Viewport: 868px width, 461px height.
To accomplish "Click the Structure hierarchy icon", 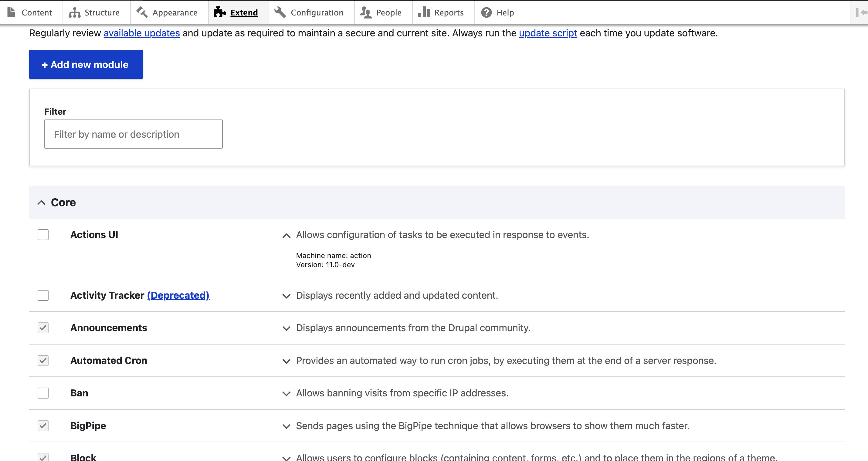I will pos(74,12).
